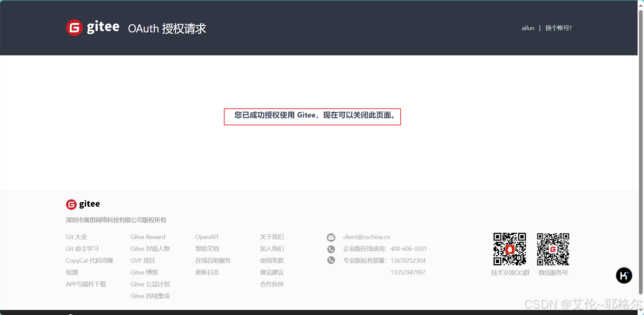Click the 400-606-0201 phone number
The height and width of the screenshot is (315, 644).
(409, 249)
